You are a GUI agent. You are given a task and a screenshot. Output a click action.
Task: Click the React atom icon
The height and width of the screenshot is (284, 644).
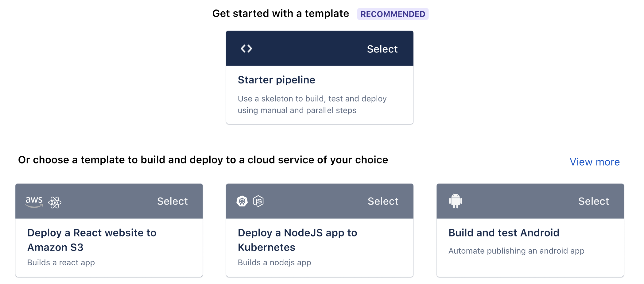(x=55, y=202)
